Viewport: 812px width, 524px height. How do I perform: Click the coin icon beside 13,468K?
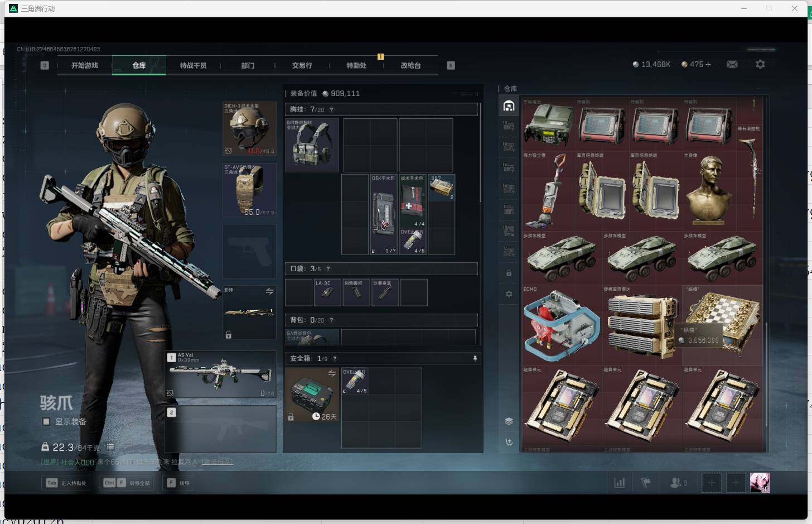pyautogui.click(x=636, y=64)
